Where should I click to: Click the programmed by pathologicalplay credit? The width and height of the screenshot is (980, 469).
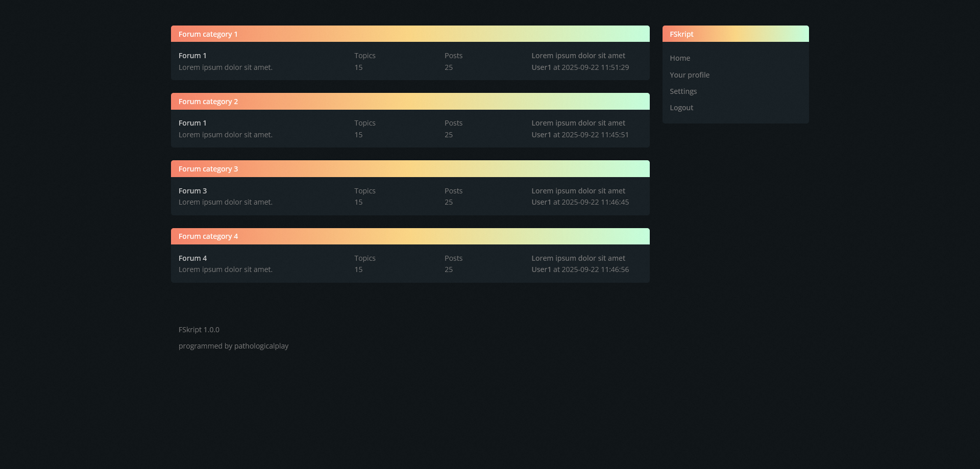(233, 346)
